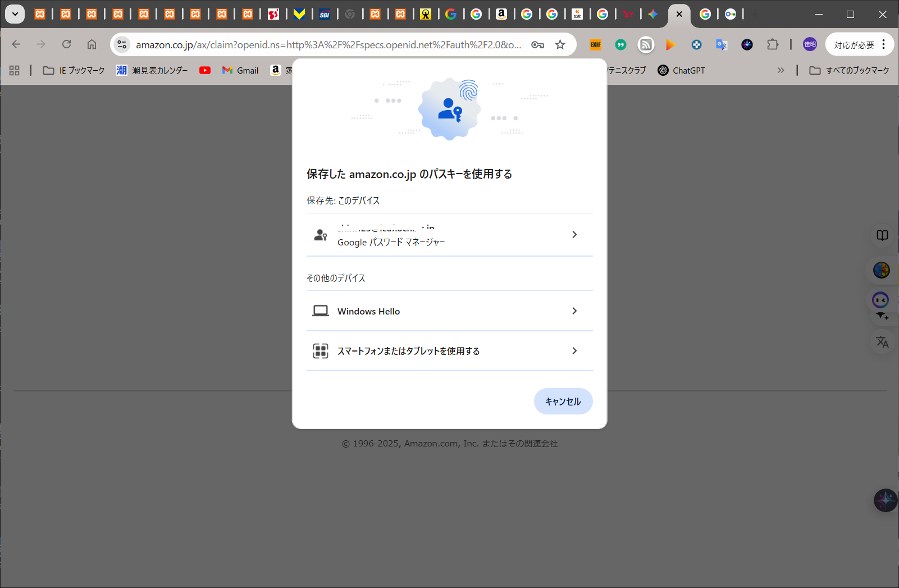Click the address bar URL field

pyautogui.click(x=328, y=44)
